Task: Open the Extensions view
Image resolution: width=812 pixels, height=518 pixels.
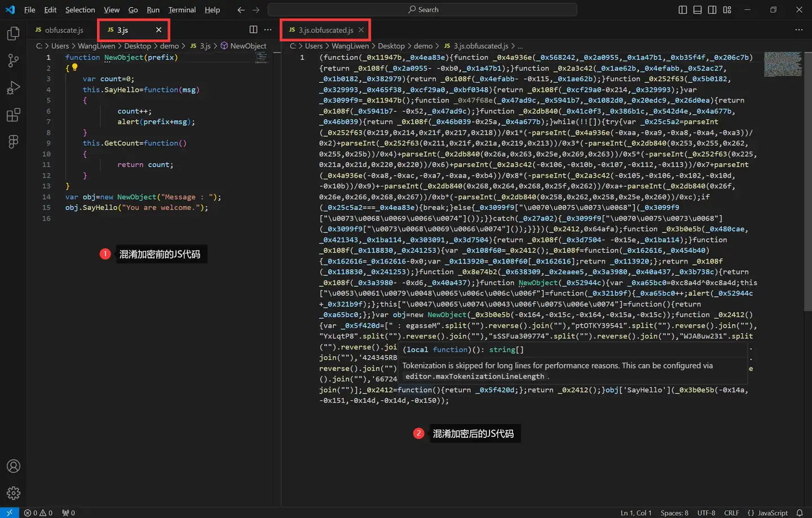Action: (x=13, y=115)
